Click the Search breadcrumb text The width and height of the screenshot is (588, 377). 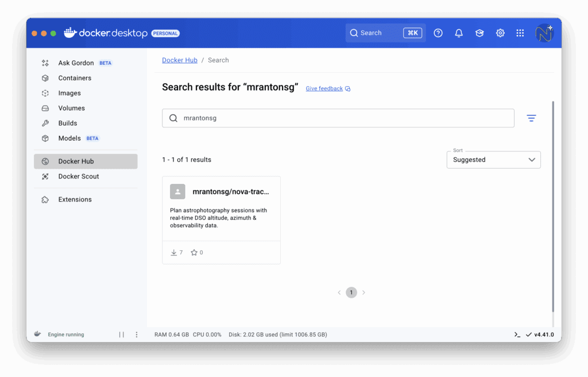click(218, 60)
